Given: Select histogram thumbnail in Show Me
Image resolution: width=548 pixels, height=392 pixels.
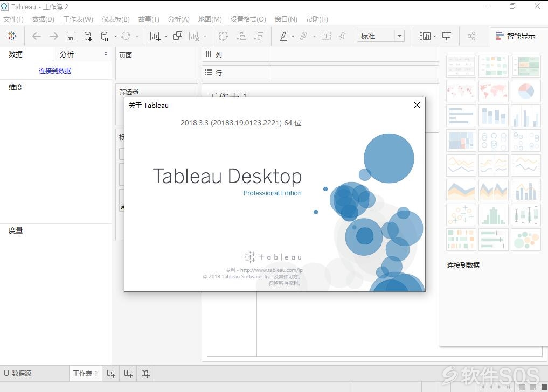Looking at the screenshot, I should [x=494, y=215].
